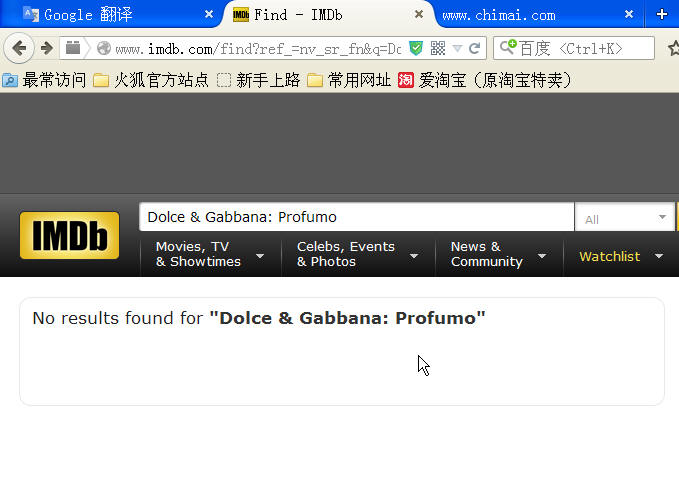Close the Find - IMDb tab
Viewport: 679px width, 491px height.
[419, 14]
